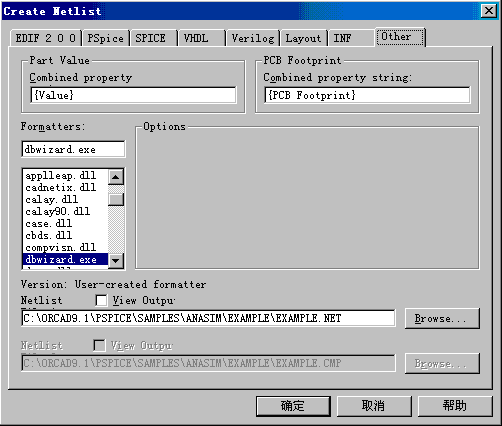Click the Part Value combined property field

[x=133, y=95]
